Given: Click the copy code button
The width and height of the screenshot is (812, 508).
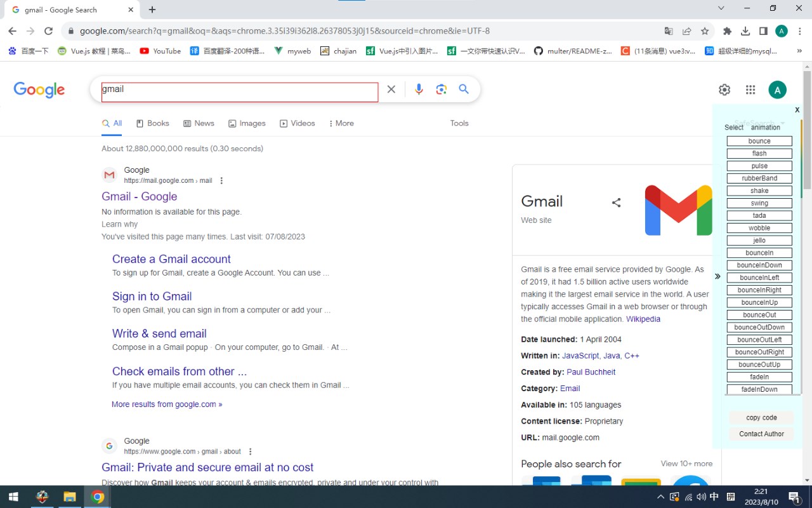Looking at the screenshot, I should (x=761, y=417).
